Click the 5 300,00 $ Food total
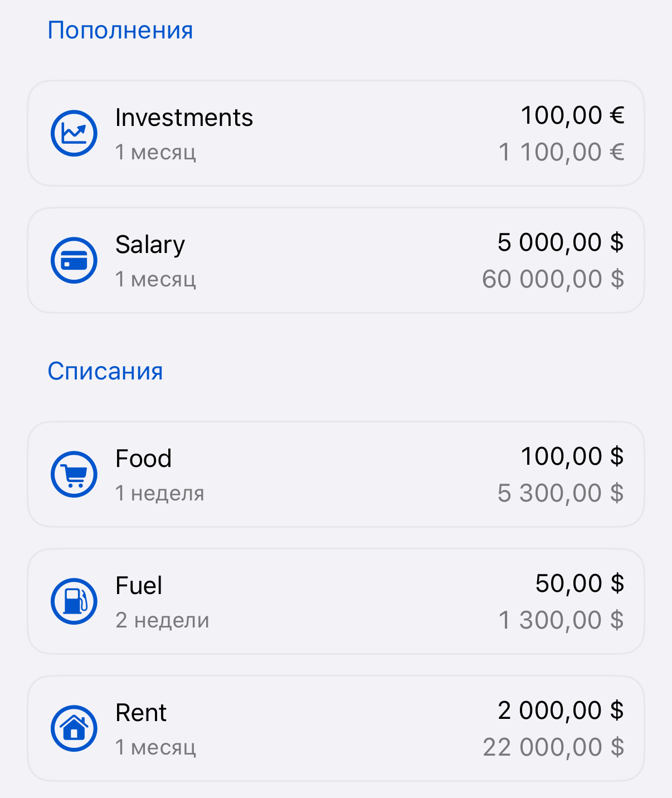The height and width of the screenshot is (798, 672). tap(561, 493)
